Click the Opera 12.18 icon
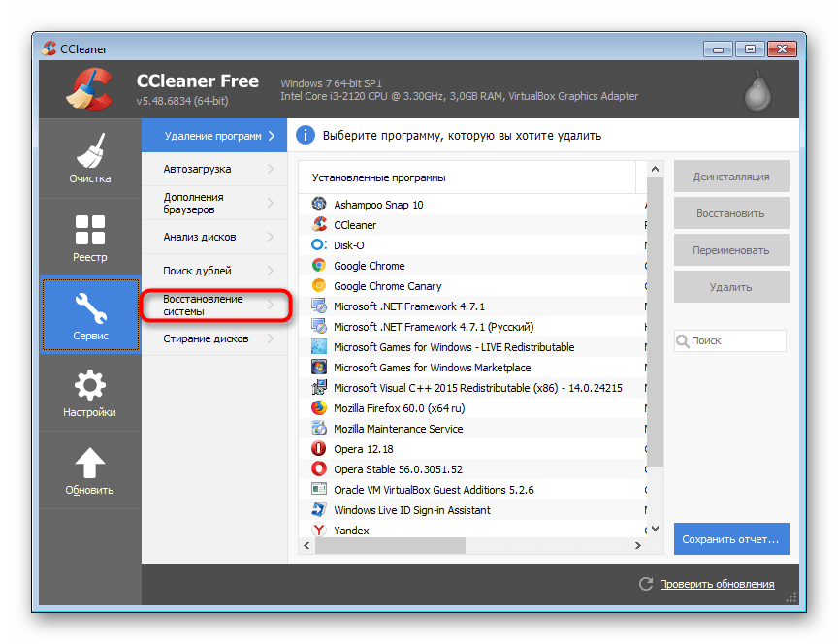 coord(319,448)
